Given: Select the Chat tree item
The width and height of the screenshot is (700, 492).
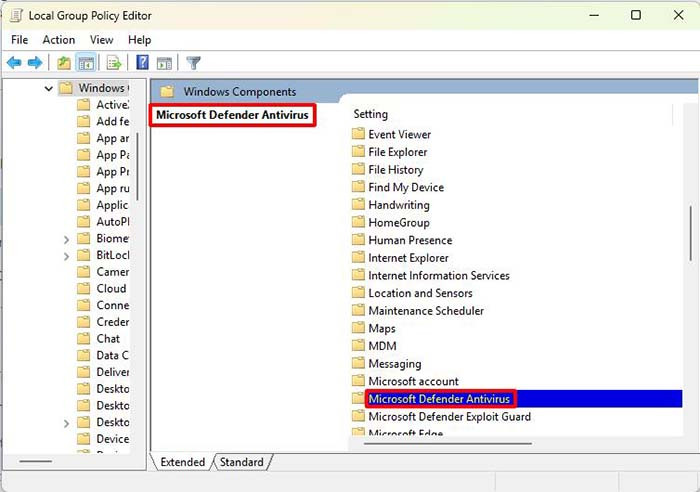Looking at the screenshot, I should coord(108,339).
